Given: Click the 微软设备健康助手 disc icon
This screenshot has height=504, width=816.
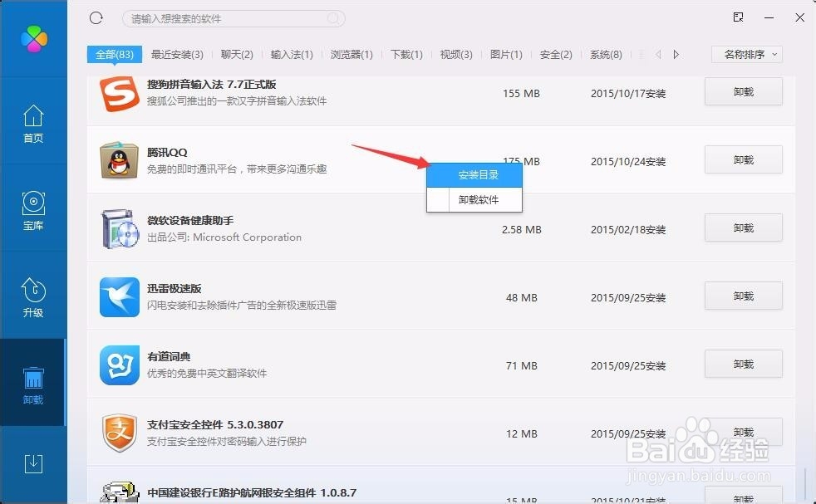Looking at the screenshot, I should [120, 229].
